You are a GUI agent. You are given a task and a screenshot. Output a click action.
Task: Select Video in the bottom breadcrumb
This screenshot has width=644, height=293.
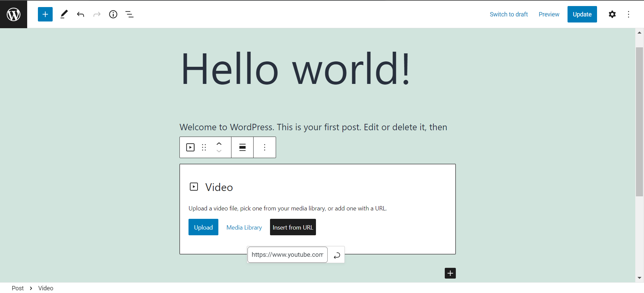[46, 288]
